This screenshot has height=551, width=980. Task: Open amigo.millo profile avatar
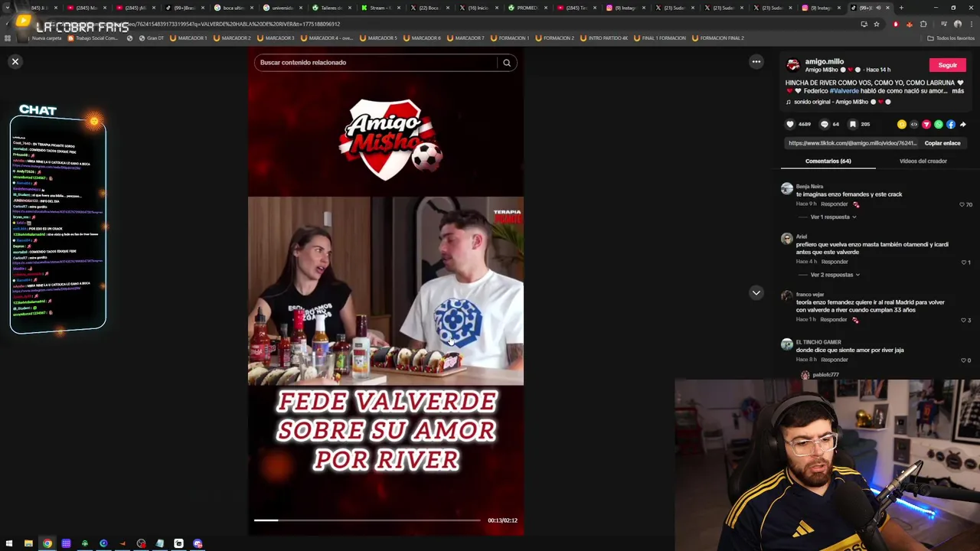pyautogui.click(x=792, y=65)
